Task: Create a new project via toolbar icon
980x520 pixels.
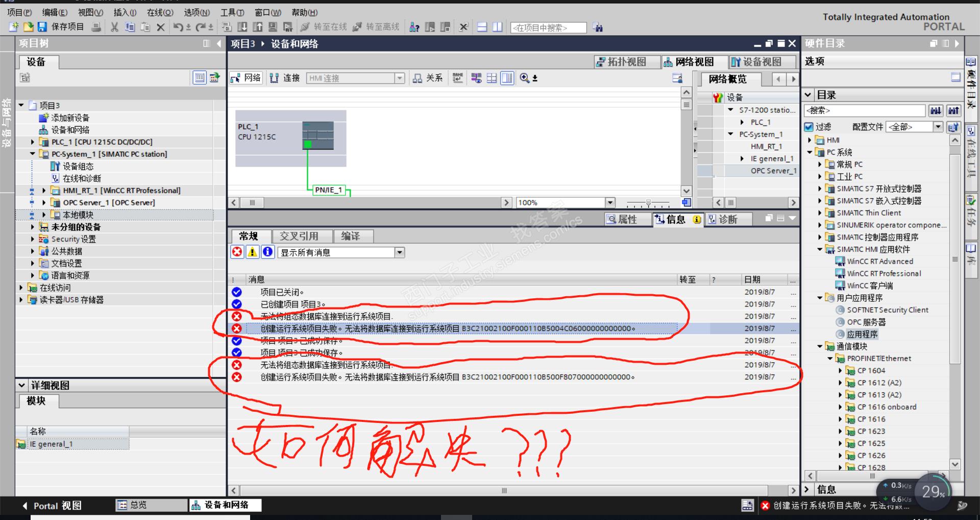Action: 14,27
